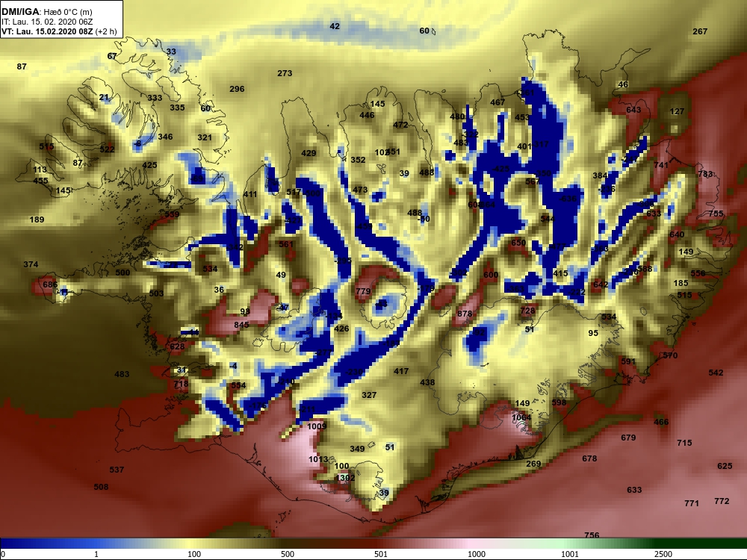Click the value 374 over the western sea

tap(31, 265)
